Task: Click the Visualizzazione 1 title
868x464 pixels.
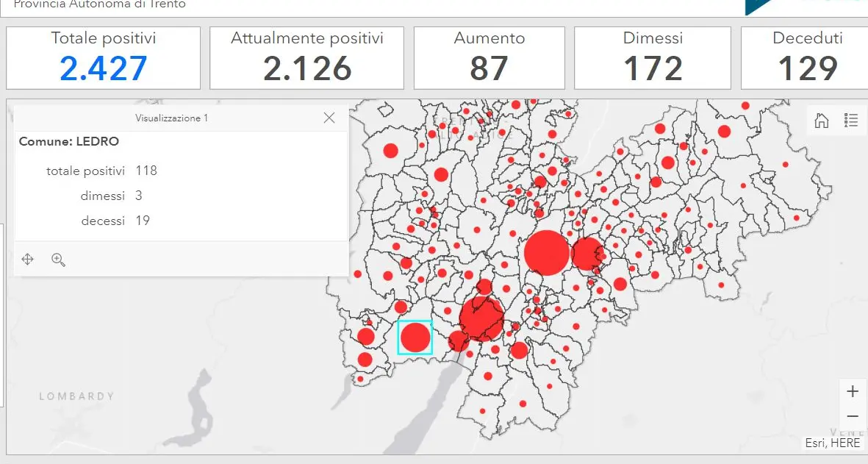Action: [x=171, y=118]
